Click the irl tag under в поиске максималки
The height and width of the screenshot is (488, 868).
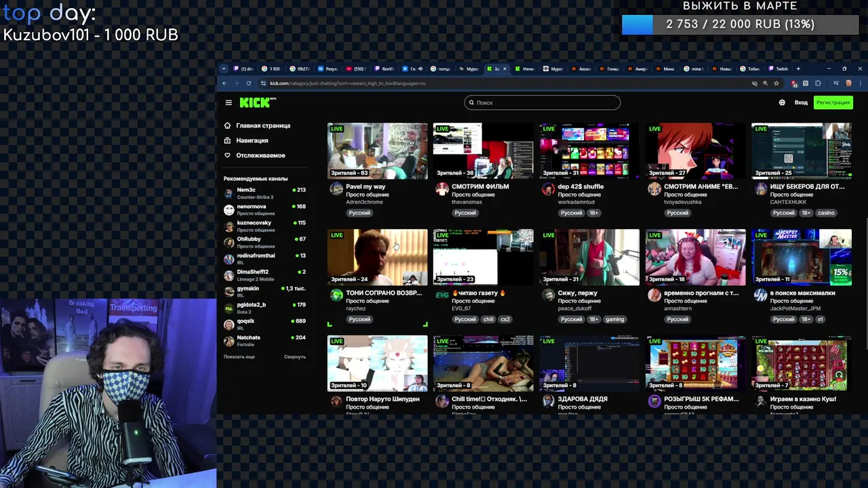pos(820,319)
